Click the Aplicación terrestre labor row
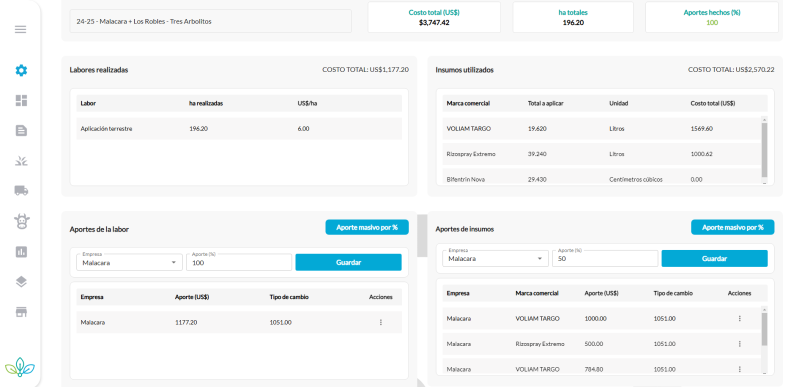The image size is (799, 387). pyautogui.click(x=239, y=128)
